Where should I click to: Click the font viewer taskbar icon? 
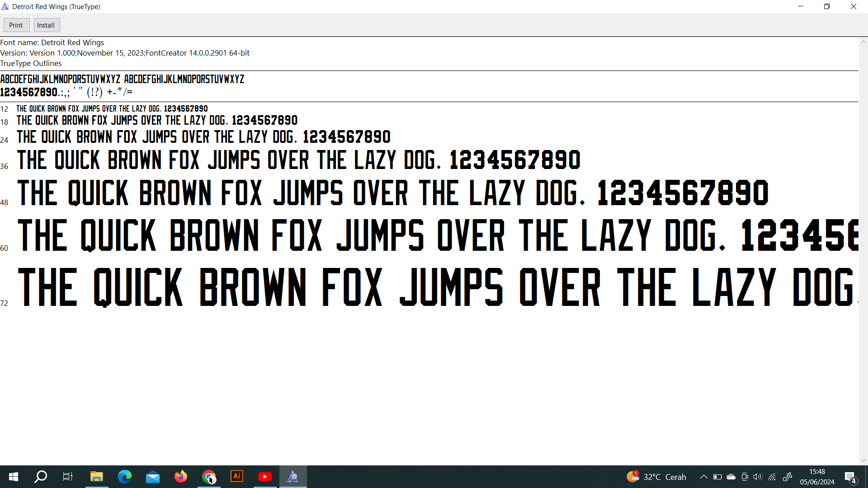pos(293,477)
